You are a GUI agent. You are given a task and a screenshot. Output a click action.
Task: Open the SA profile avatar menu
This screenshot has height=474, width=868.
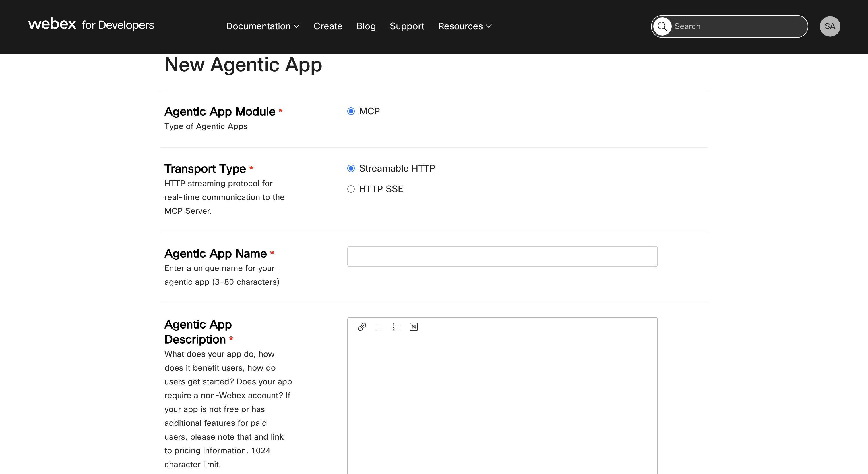tap(830, 26)
